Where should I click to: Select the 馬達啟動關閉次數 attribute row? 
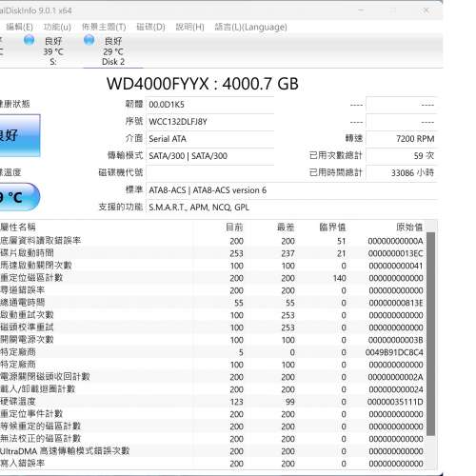pos(212,266)
